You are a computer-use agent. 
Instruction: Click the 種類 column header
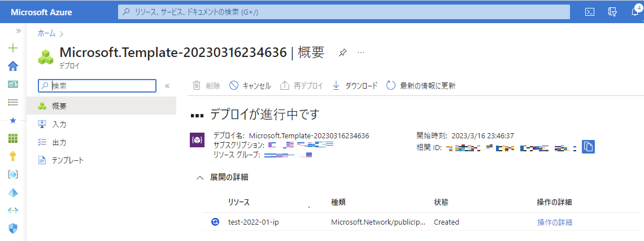pyautogui.click(x=338, y=202)
